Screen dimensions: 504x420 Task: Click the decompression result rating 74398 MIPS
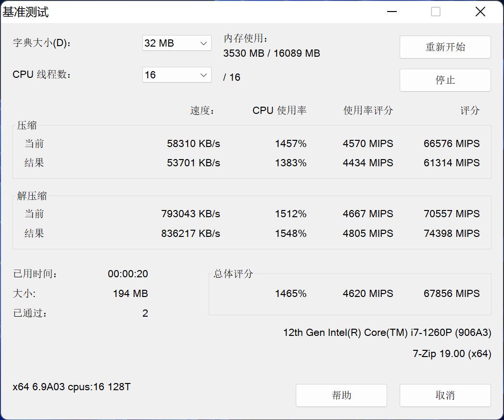[451, 234]
